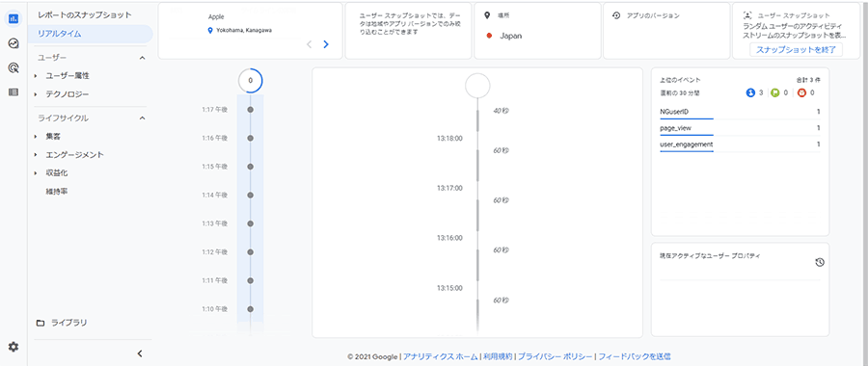Click the 13:18:00 timestamp label
Image resolution: width=868 pixels, height=366 pixels.
pyautogui.click(x=448, y=139)
